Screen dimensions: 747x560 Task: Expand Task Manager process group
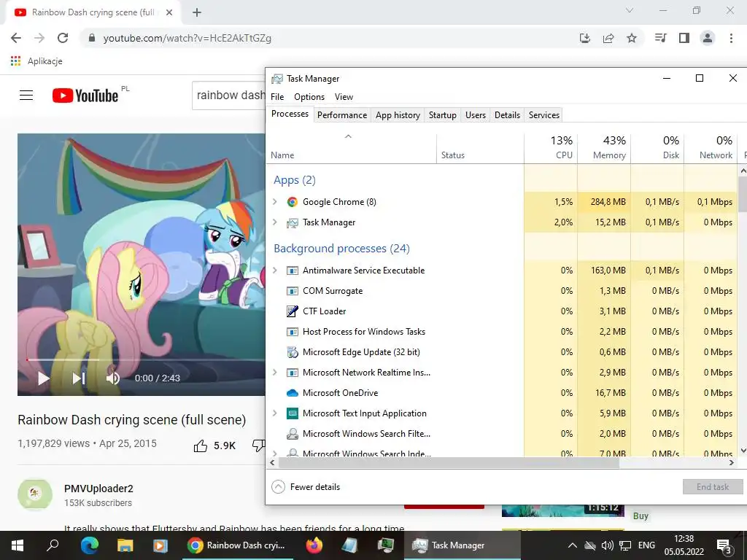pos(275,222)
